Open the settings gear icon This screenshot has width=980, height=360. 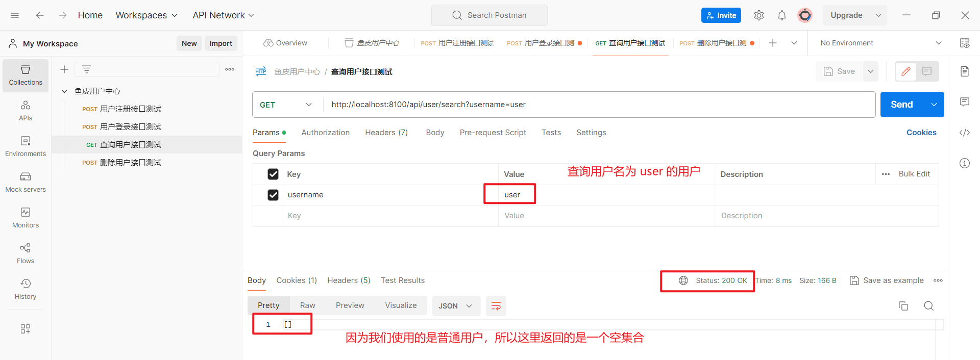(x=758, y=15)
